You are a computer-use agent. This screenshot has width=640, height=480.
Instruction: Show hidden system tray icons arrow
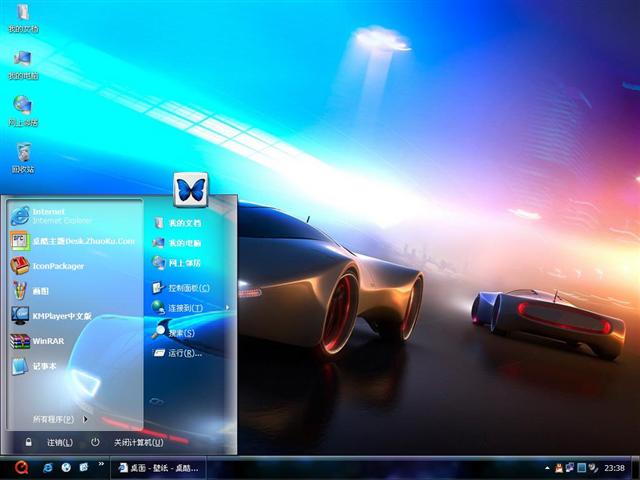[x=547, y=468]
